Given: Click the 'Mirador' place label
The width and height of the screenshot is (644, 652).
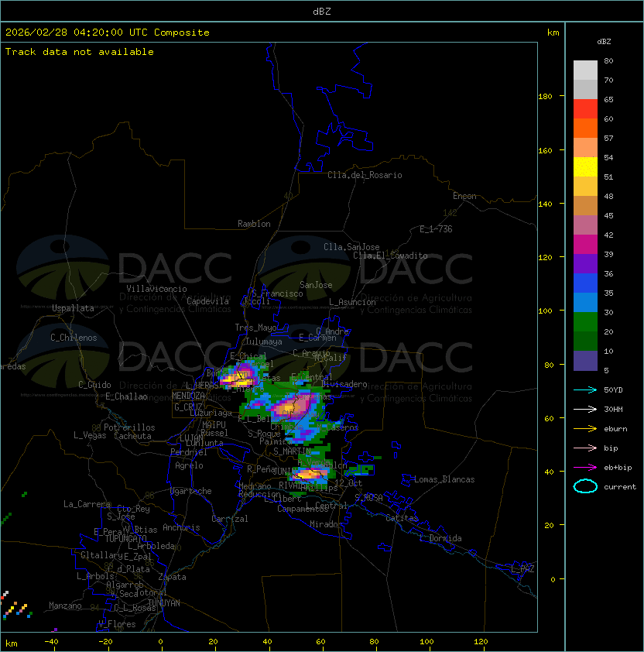Looking at the screenshot, I should click(x=327, y=524).
